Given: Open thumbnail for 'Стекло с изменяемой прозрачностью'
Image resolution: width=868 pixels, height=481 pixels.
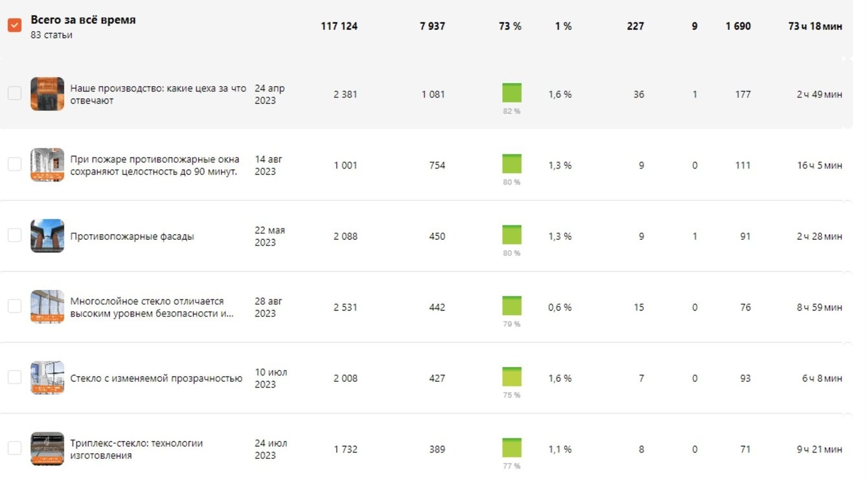Looking at the screenshot, I should point(47,378).
